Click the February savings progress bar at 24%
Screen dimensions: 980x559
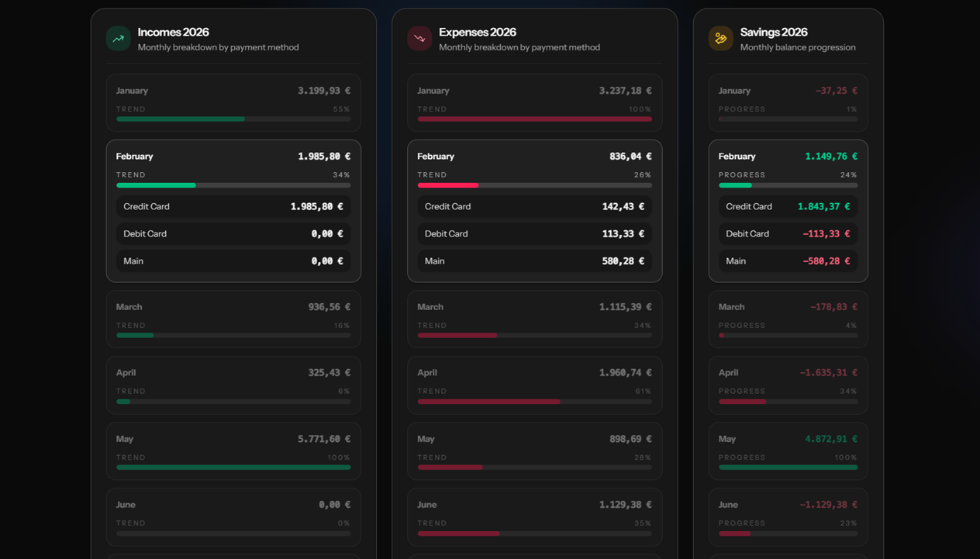pyautogui.click(x=788, y=185)
